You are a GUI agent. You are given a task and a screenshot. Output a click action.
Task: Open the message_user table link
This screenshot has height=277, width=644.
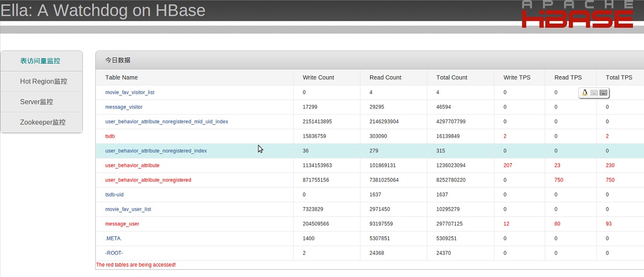[122, 224]
